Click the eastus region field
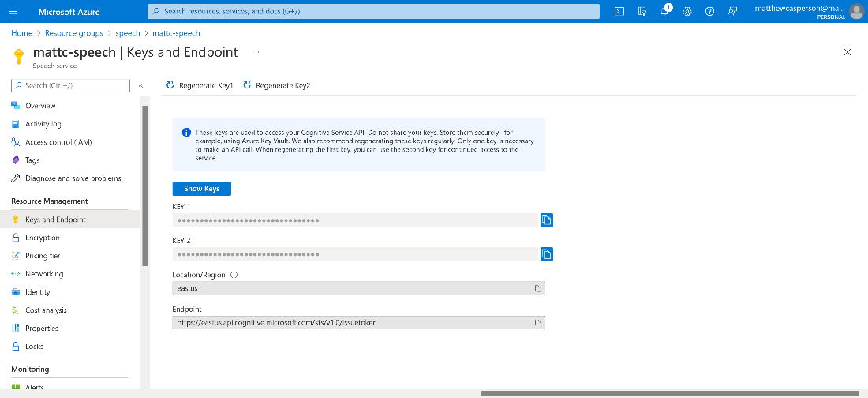Image resolution: width=868 pixels, height=398 pixels. [359, 289]
